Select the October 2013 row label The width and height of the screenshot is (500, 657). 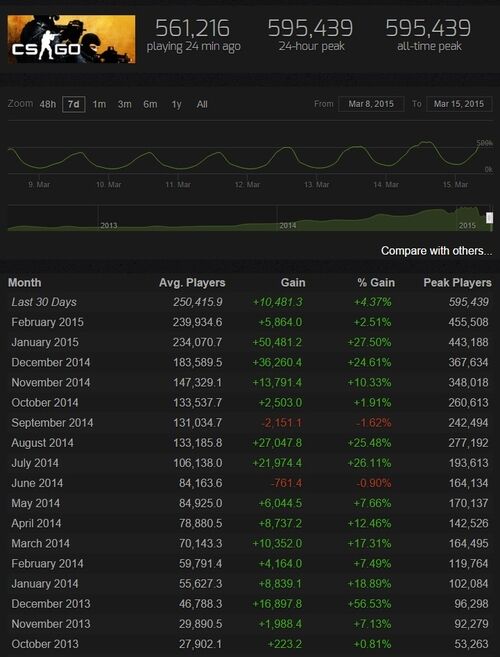(45, 644)
